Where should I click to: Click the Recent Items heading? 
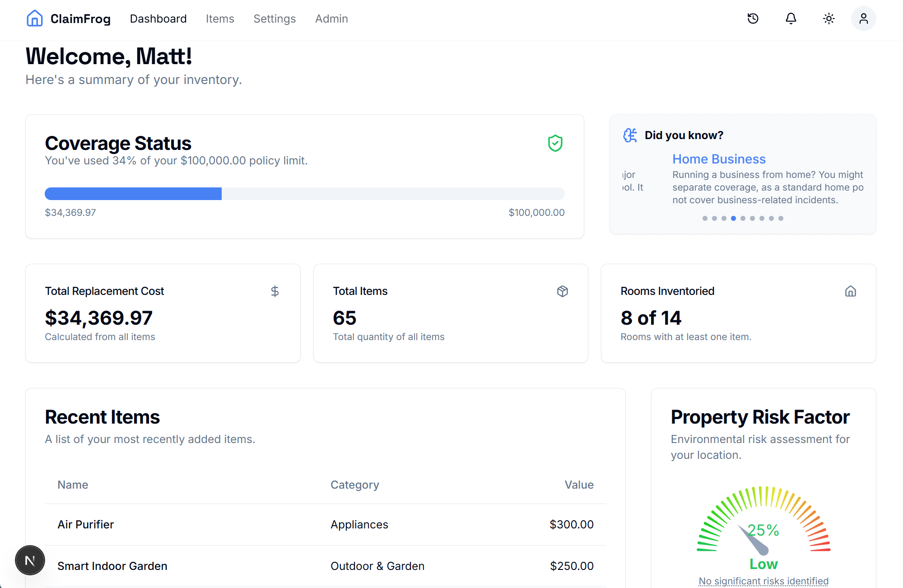(102, 417)
